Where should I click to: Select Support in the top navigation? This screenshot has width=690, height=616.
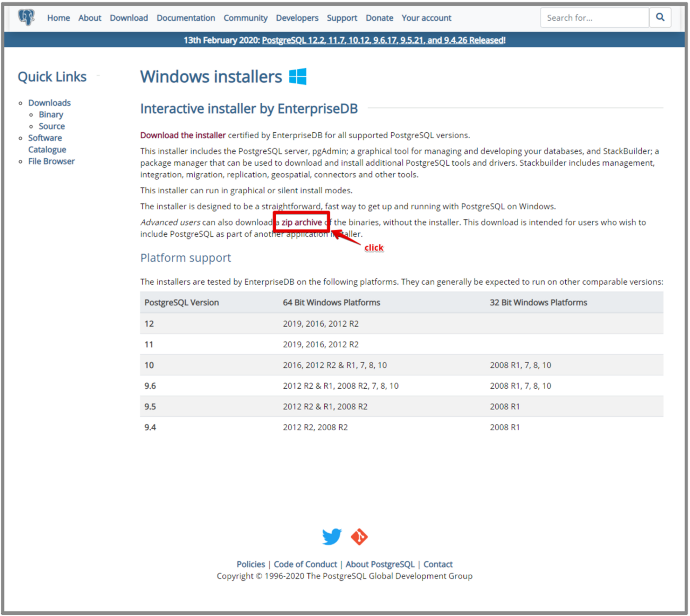click(x=342, y=18)
